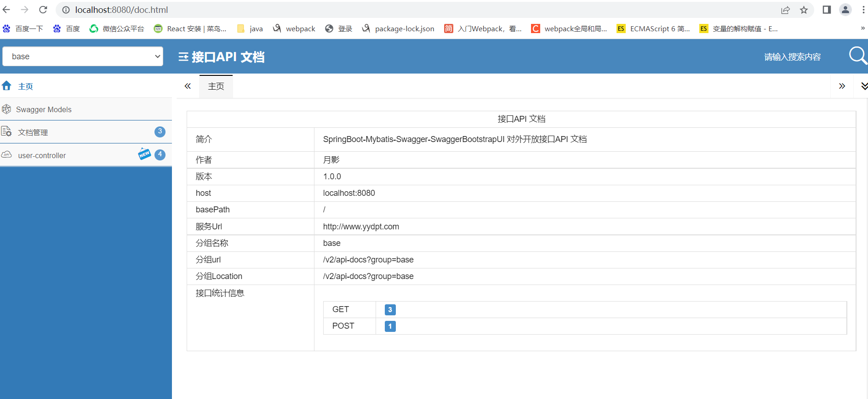Open the webpack bookmark
The width and height of the screenshot is (868, 399).
(294, 28)
